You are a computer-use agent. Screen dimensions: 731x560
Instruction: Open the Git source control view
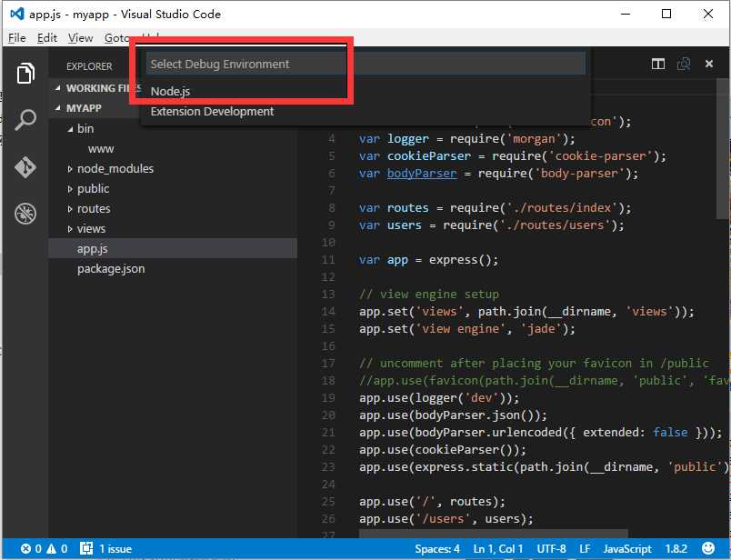[x=25, y=167]
